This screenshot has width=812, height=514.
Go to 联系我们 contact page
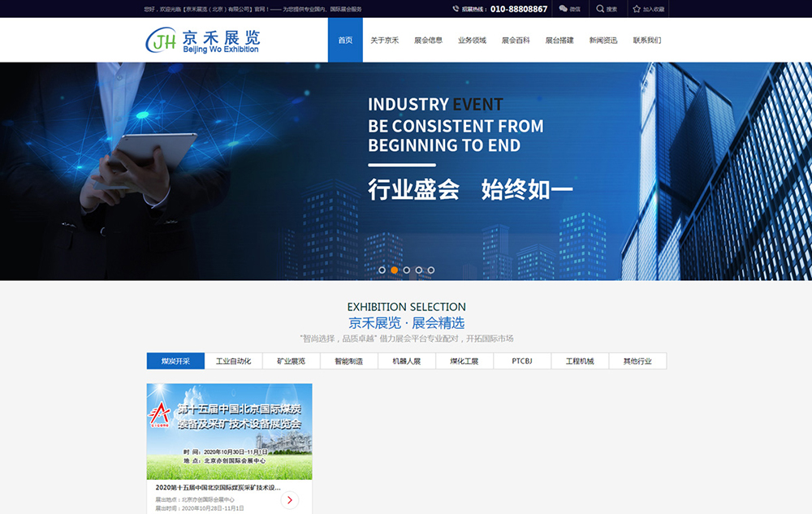(x=647, y=41)
